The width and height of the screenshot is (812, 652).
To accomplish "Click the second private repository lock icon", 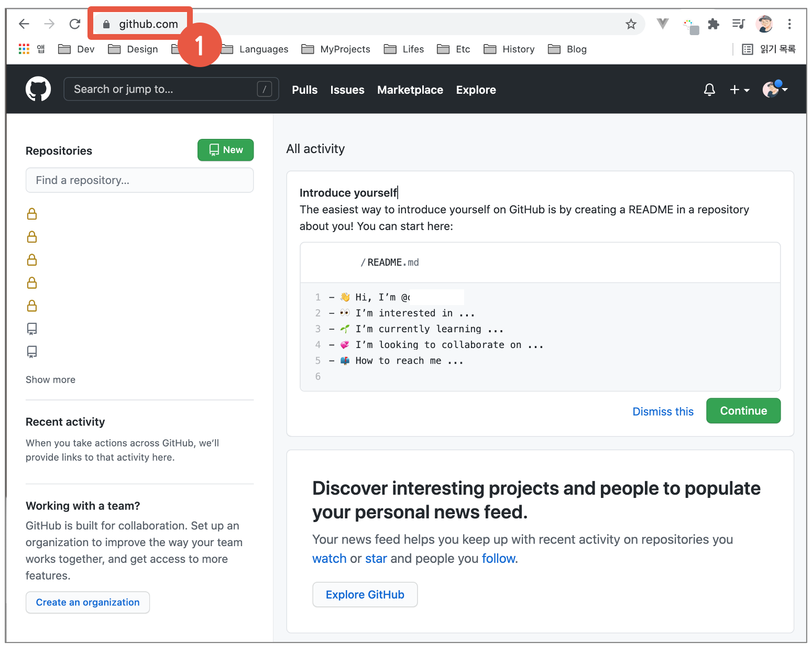I will coord(32,237).
